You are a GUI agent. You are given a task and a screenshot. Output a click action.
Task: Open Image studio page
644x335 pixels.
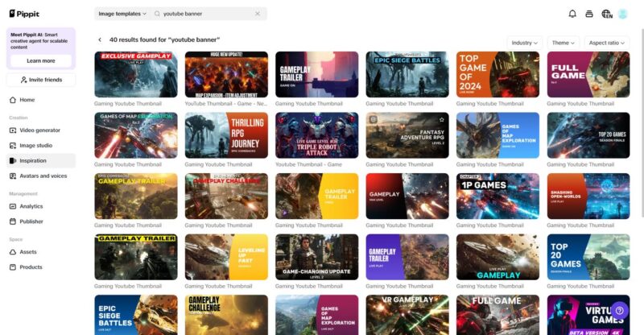(41, 146)
